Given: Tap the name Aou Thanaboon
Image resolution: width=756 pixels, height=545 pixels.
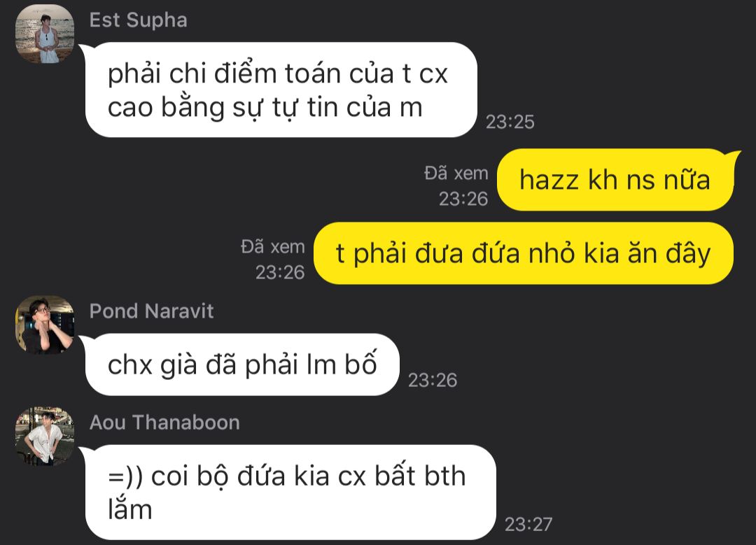Looking at the screenshot, I should pos(164,423).
